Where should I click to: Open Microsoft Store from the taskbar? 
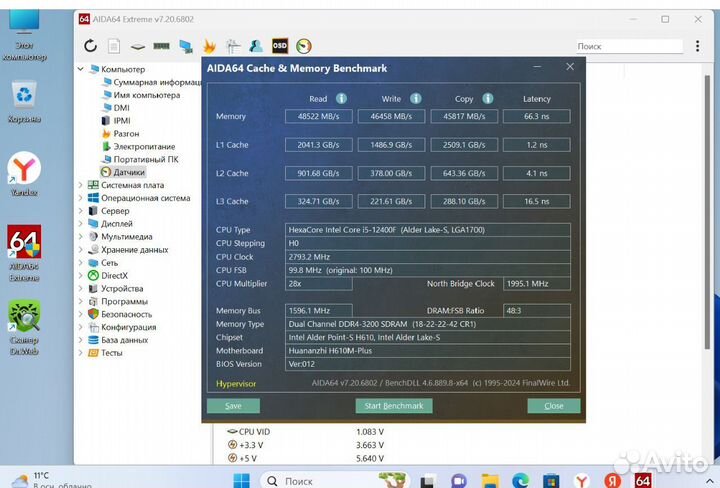pos(551,480)
